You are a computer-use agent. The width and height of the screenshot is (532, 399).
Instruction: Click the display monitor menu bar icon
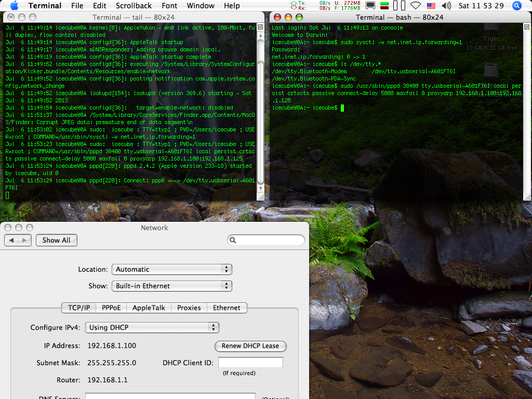(370, 5)
